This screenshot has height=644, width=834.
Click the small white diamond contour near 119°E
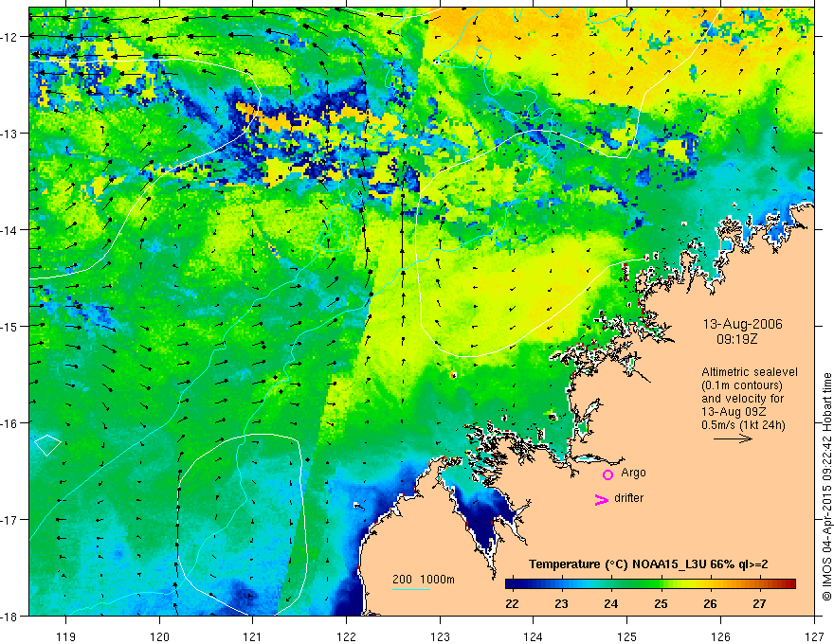point(47,445)
